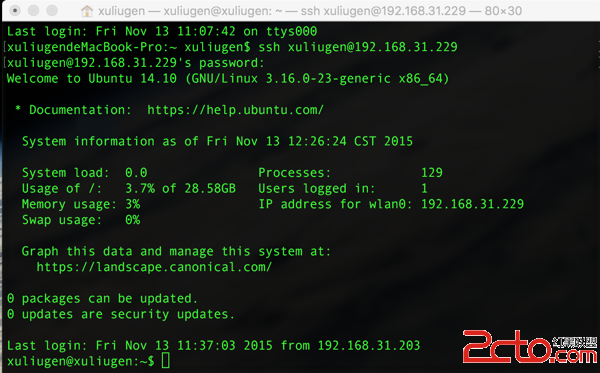Click the 'Swap usage:' label
Screen dimensions: 600x373
62,220
